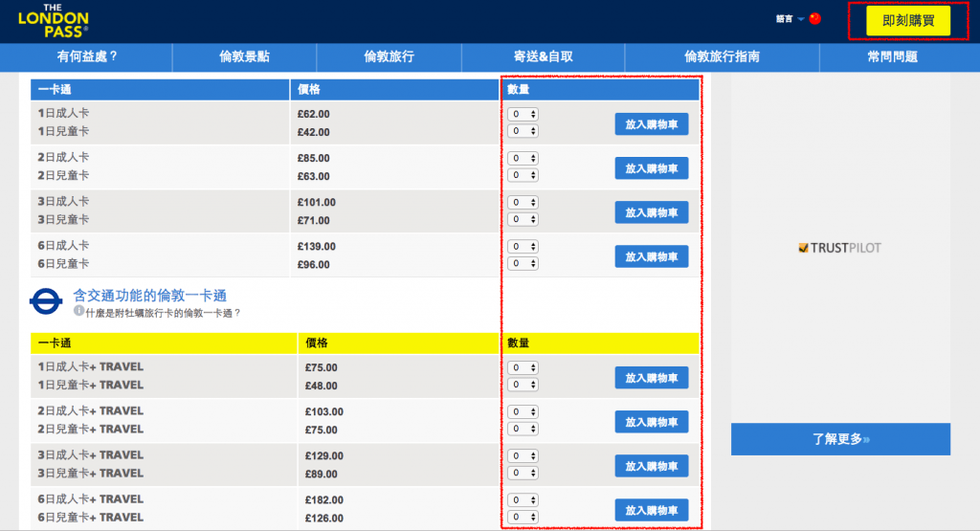Screen dimensions: 980x531
Task: Open quantity selector for 2日兒童卡+ TRAVEL
Action: coord(523,429)
